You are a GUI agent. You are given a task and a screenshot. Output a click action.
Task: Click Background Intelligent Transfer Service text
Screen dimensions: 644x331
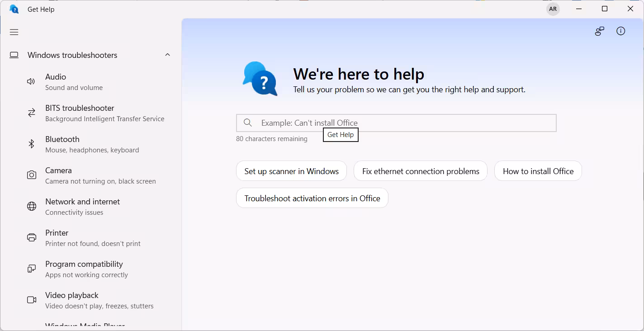tap(104, 119)
